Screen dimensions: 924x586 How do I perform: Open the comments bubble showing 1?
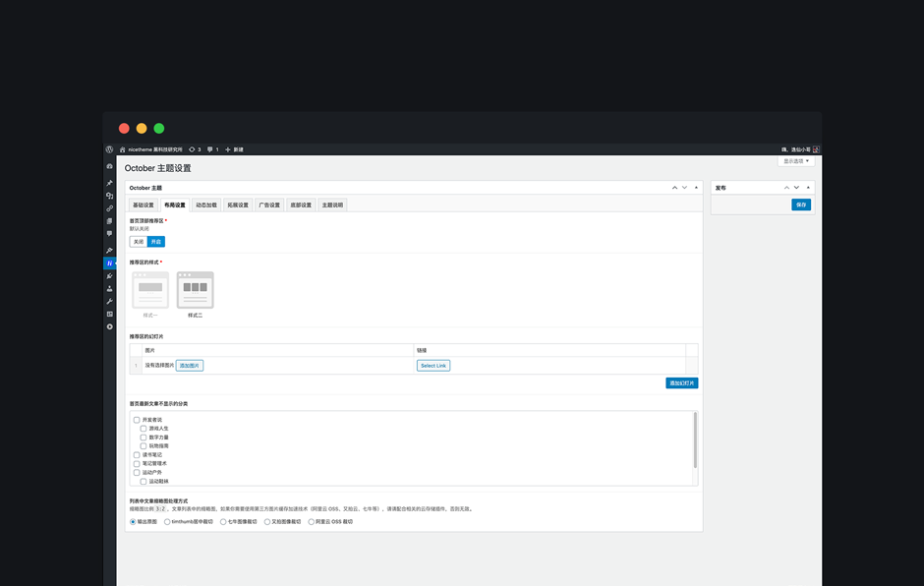212,149
